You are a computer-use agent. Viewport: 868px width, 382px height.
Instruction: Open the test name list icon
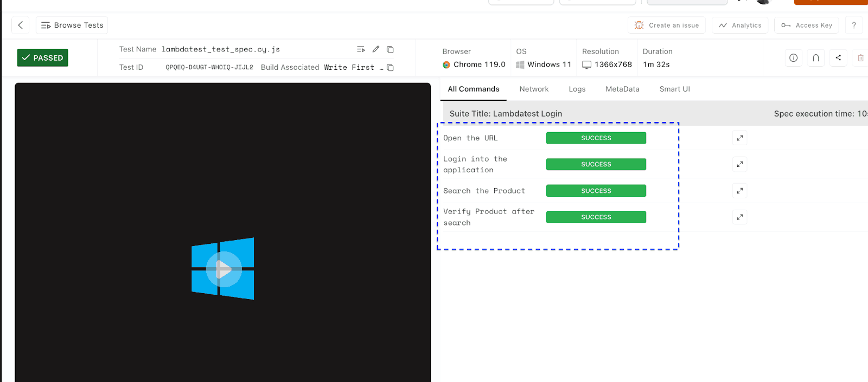361,49
